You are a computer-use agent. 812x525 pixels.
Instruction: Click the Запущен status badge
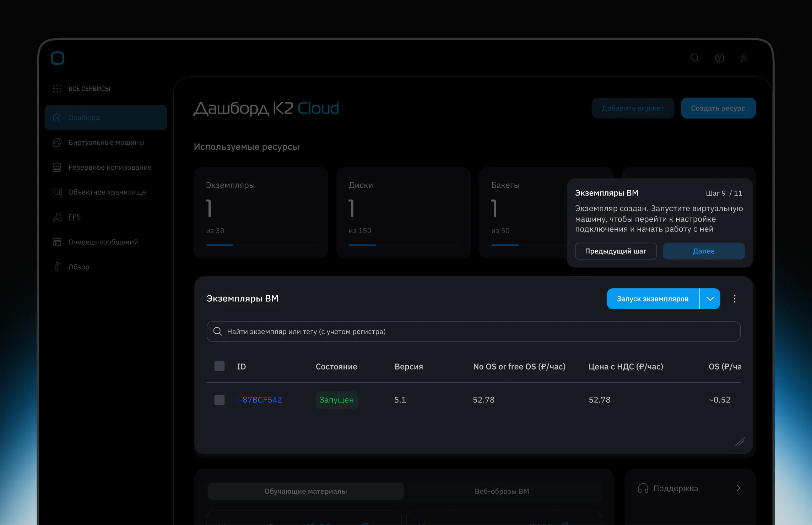[336, 400]
